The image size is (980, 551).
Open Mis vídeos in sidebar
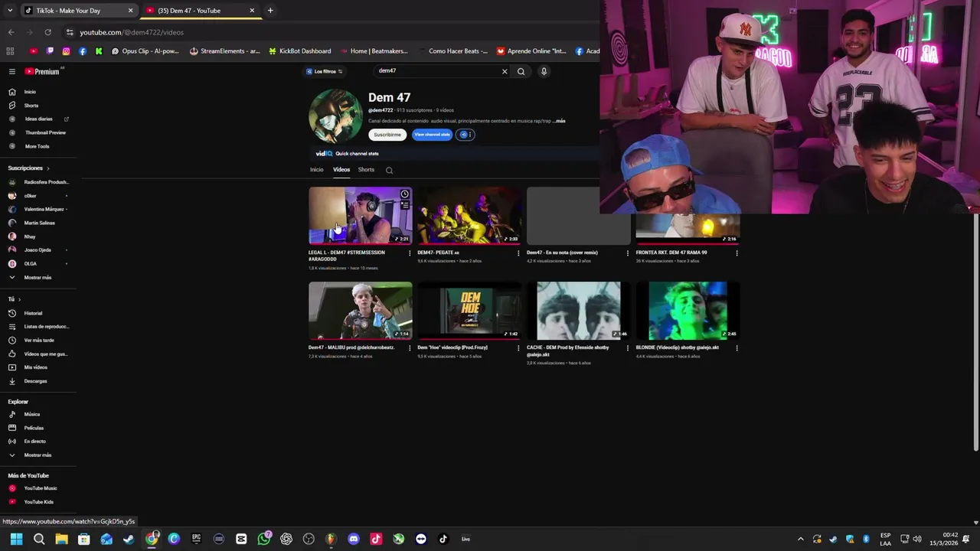click(x=35, y=367)
